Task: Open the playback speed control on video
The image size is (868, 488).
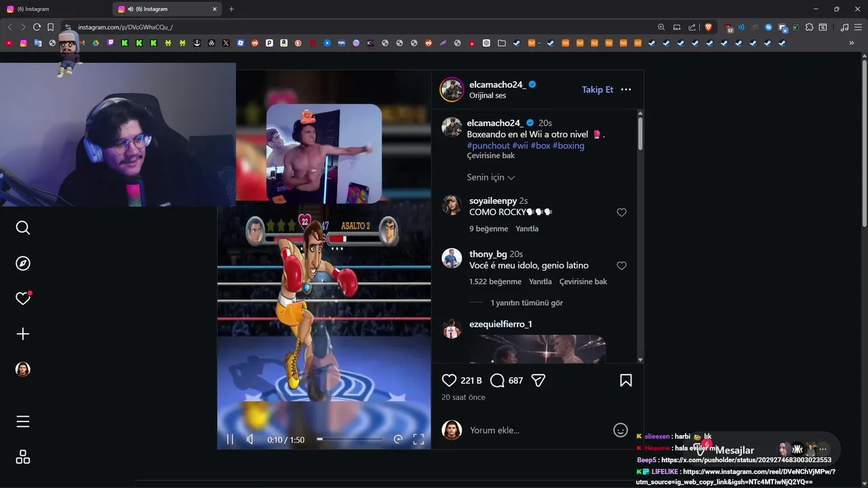Action: pyautogui.click(x=398, y=439)
